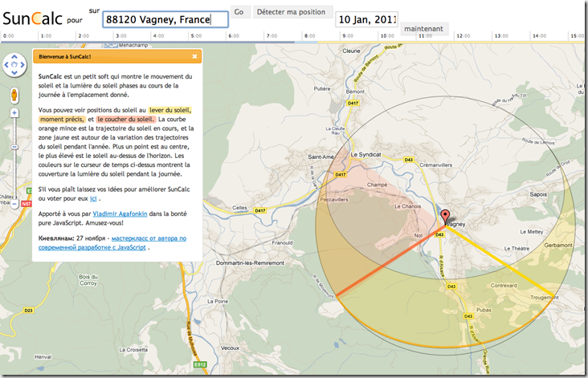Image resolution: width=588 pixels, height=378 pixels.
Task: Click the SunCalc logo
Action: click(33, 18)
